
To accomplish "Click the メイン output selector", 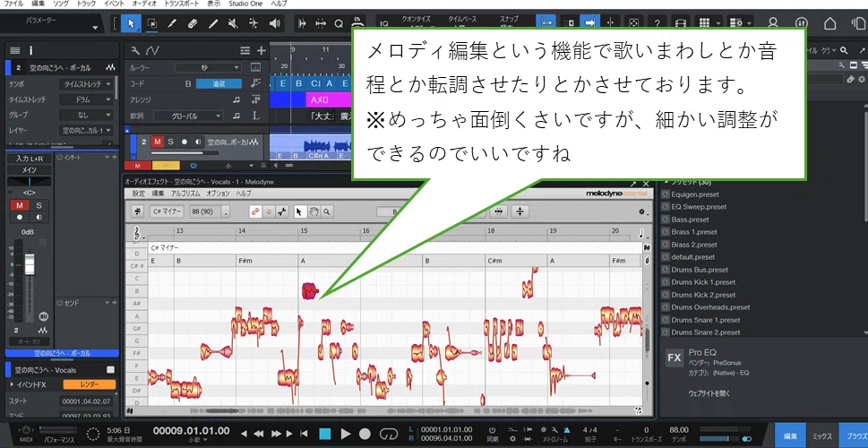I will coord(29,170).
